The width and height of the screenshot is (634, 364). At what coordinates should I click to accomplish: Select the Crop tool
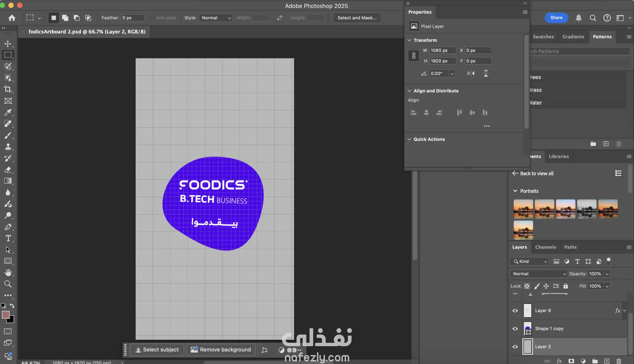click(8, 89)
